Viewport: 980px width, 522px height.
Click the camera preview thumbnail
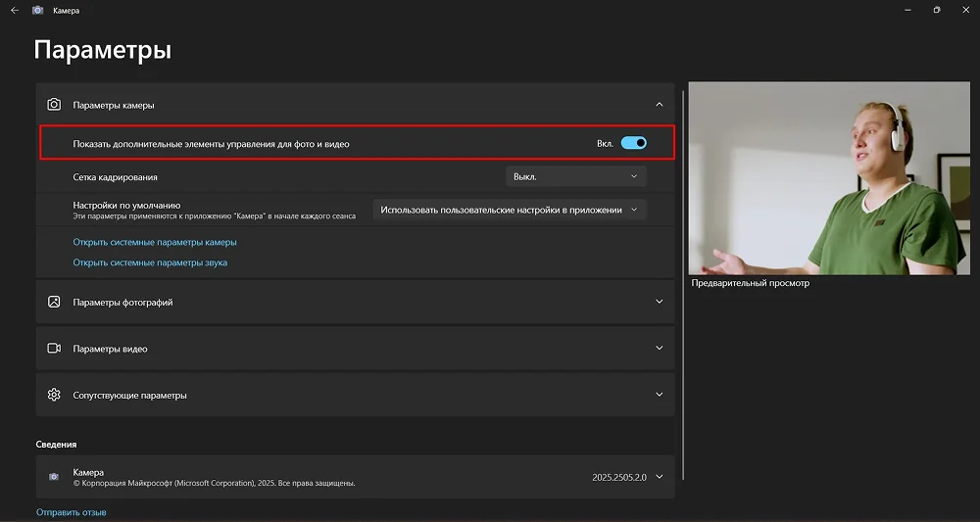click(829, 177)
